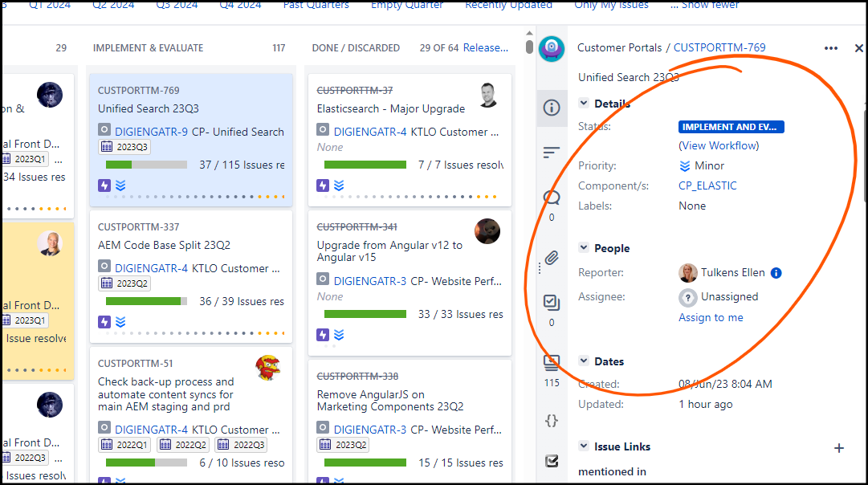This screenshot has height=485, width=868.
Task: Toggle the Only My Issues filter
Action: tap(611, 5)
